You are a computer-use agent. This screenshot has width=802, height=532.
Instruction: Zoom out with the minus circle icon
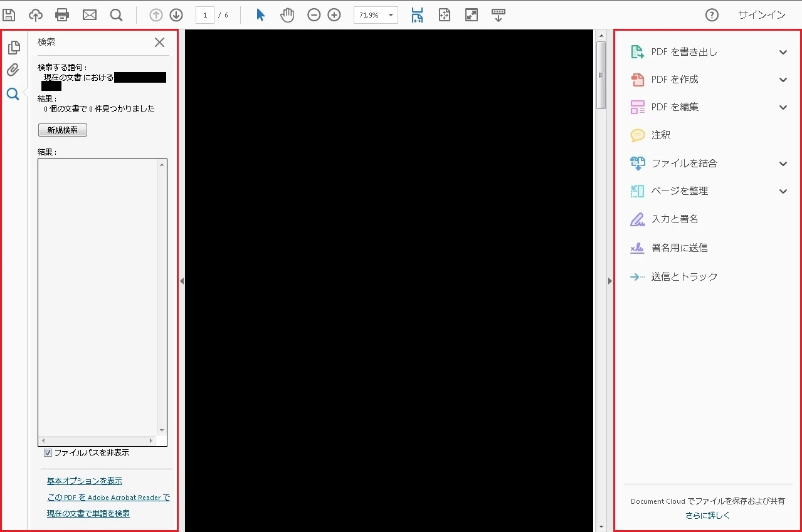(314, 14)
